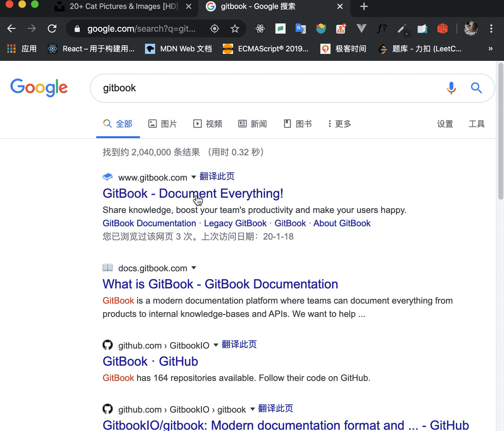
Task: Expand the 更多 (More) menu
Action: coord(340,124)
